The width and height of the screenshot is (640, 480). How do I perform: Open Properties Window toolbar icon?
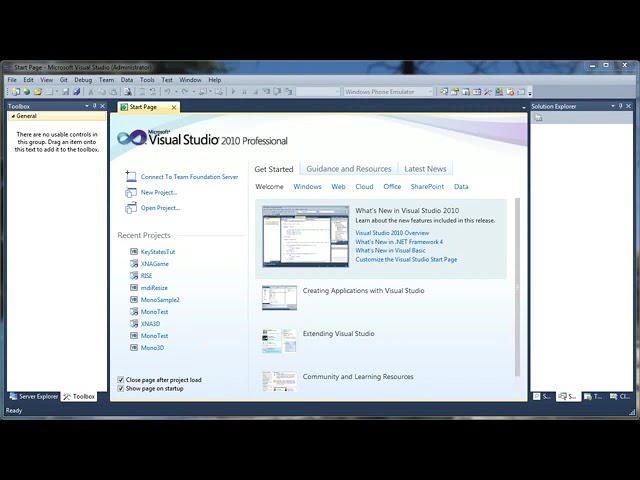pyautogui.click(x=455, y=92)
